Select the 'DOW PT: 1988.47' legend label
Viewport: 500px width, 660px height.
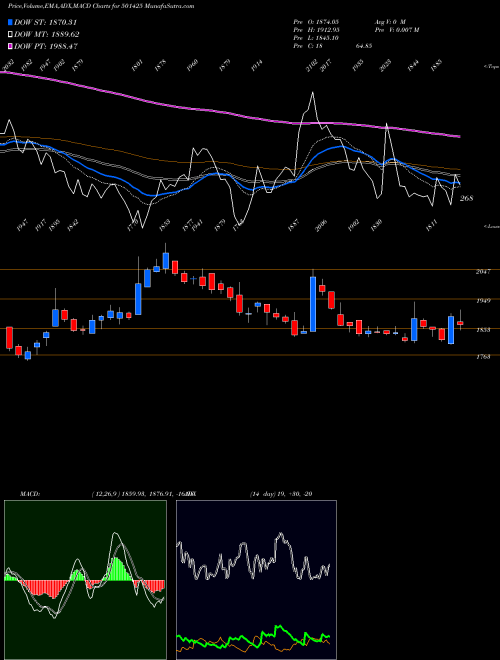[x=46, y=47]
